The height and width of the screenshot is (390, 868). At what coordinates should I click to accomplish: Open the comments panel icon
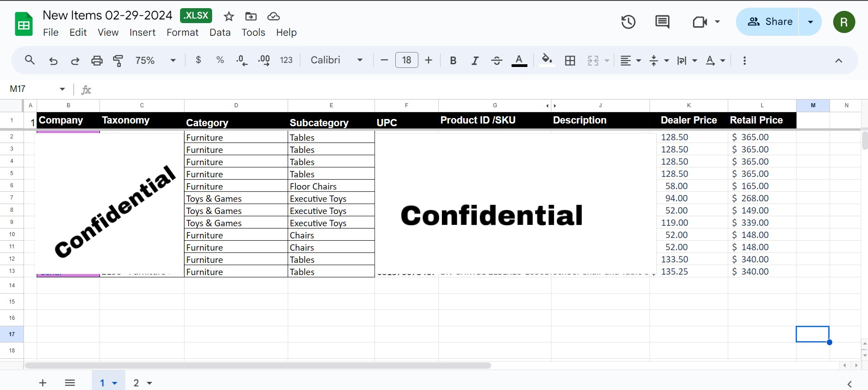click(662, 22)
